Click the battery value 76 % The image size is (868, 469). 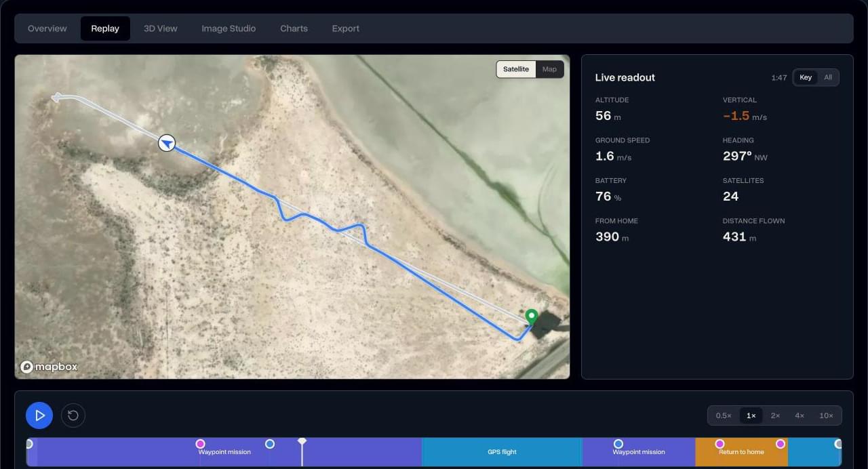tap(608, 197)
